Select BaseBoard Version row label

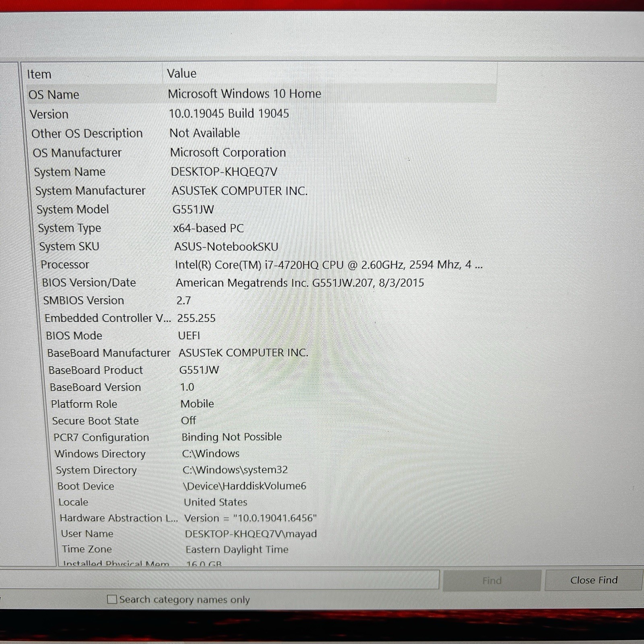pyautogui.click(x=95, y=387)
